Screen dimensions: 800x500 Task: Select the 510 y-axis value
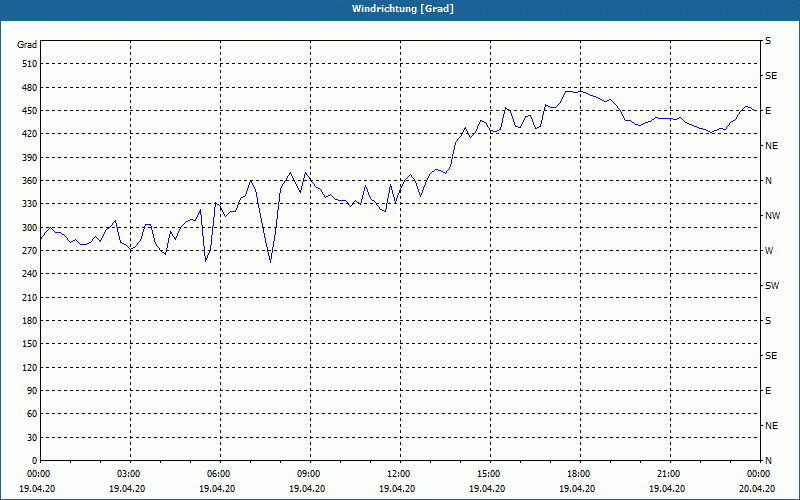pyautogui.click(x=30, y=64)
